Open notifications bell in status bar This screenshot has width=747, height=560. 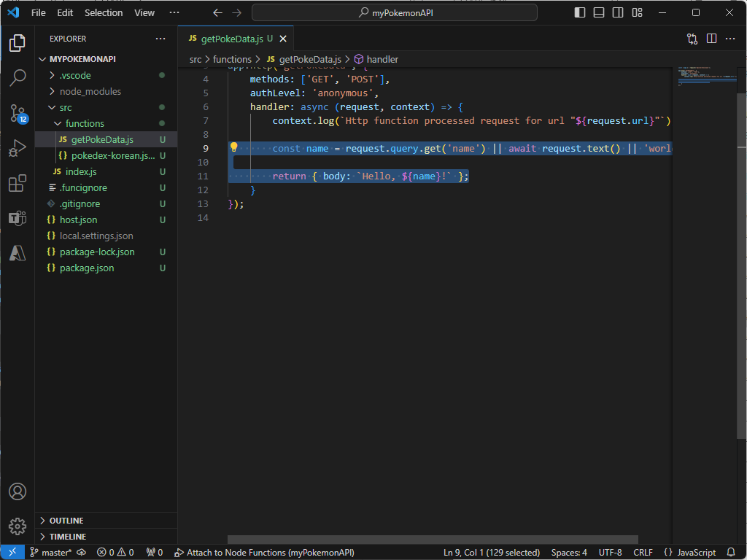coord(731,553)
